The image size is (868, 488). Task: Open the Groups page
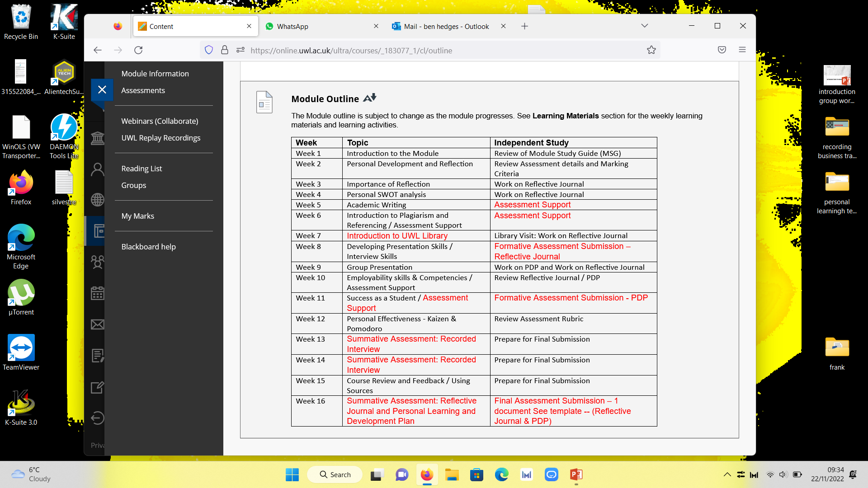coord(133,185)
